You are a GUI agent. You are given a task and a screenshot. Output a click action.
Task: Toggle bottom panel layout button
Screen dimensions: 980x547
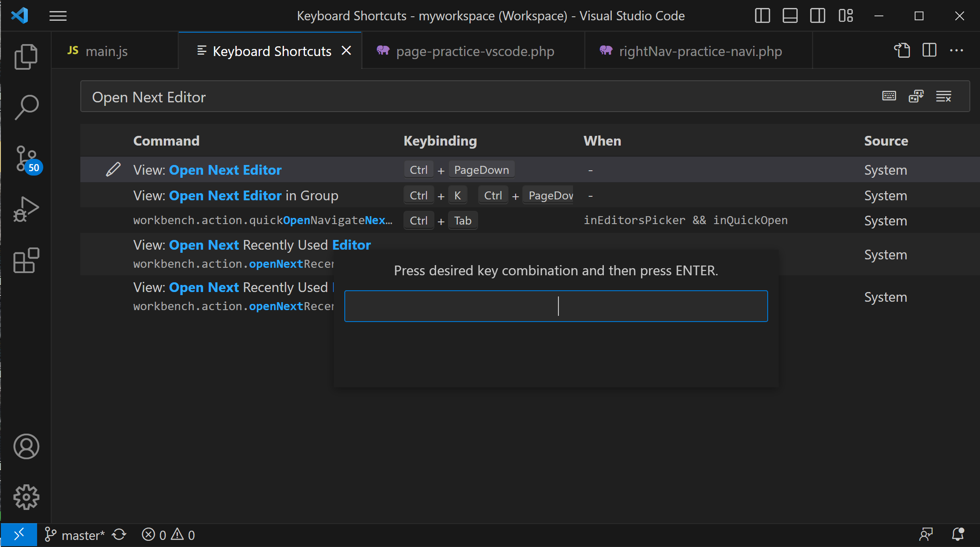(x=790, y=16)
